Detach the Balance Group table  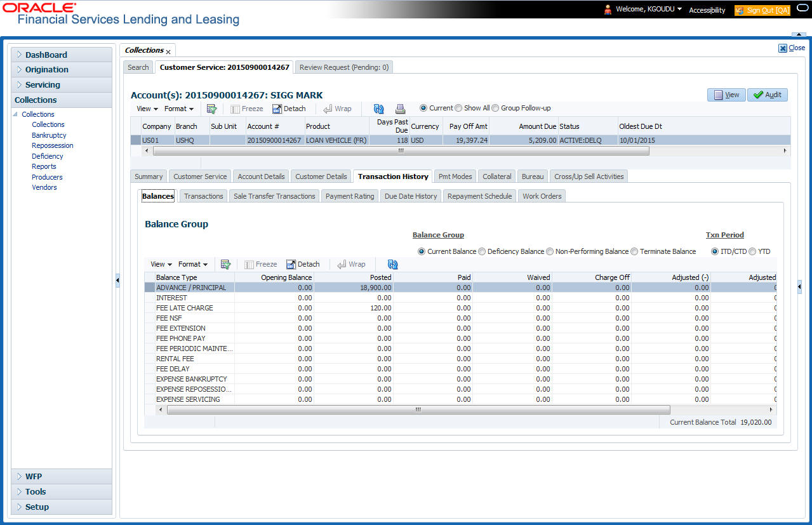tap(303, 264)
